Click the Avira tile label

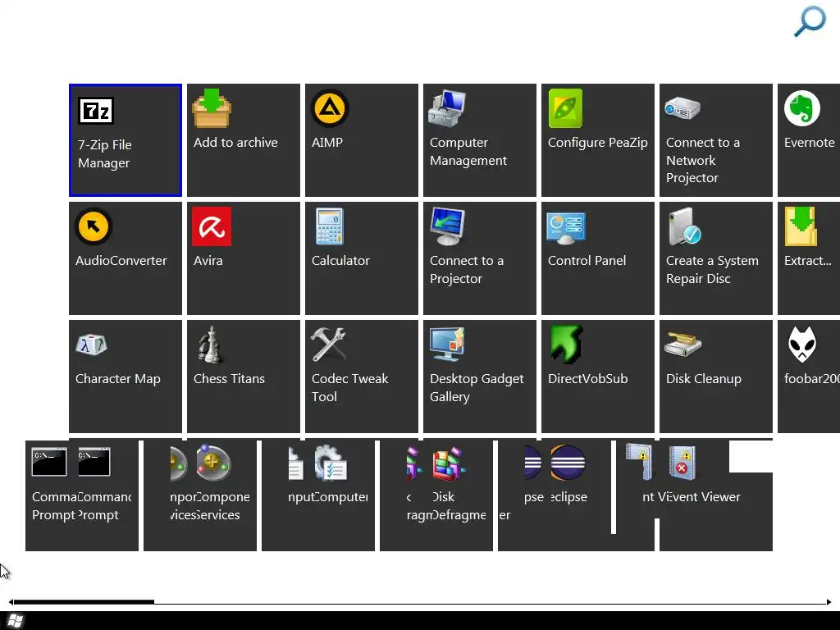pos(208,261)
